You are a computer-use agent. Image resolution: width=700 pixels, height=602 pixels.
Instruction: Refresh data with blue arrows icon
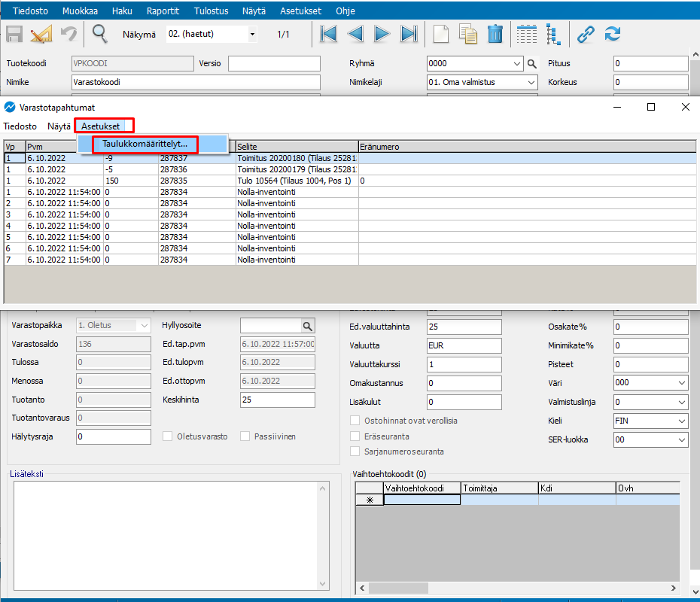(x=613, y=34)
